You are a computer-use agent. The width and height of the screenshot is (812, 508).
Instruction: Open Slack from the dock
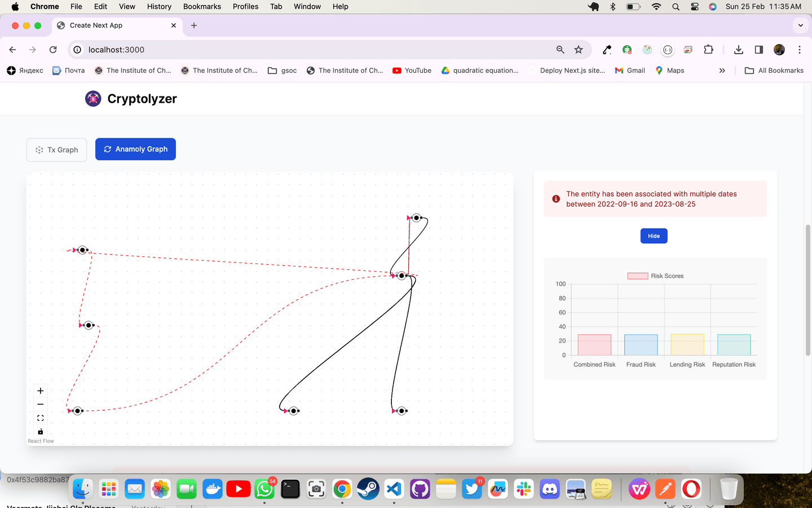[x=524, y=489]
